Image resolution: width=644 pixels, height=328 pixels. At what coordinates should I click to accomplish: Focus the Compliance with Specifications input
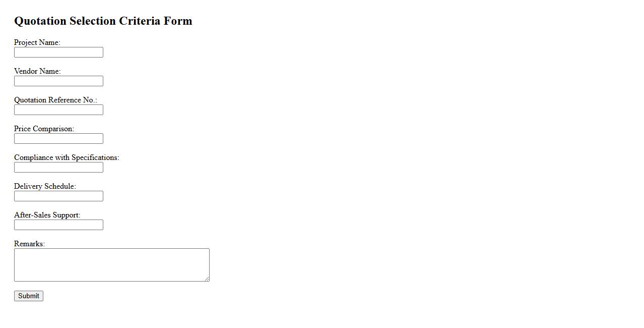point(58,168)
